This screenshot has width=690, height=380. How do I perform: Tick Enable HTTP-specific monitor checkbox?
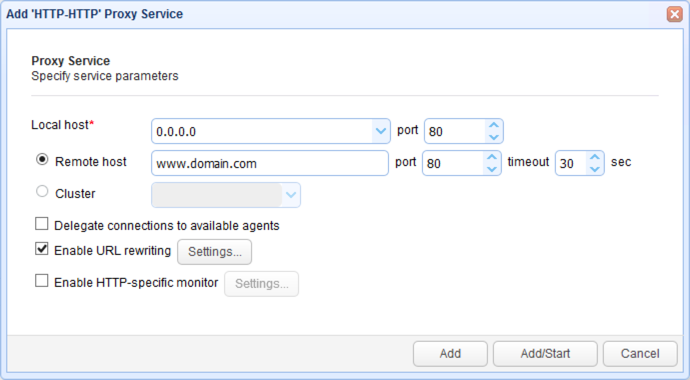point(42,281)
